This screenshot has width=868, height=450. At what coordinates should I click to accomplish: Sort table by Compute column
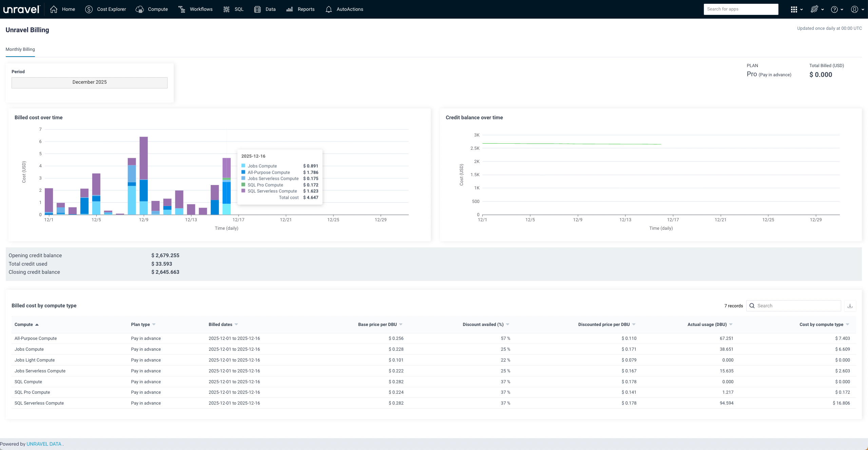pos(24,324)
